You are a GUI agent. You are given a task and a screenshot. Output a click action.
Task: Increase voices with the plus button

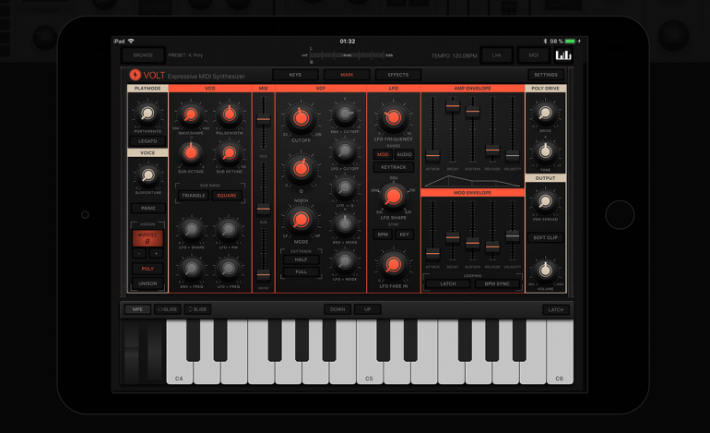156,253
